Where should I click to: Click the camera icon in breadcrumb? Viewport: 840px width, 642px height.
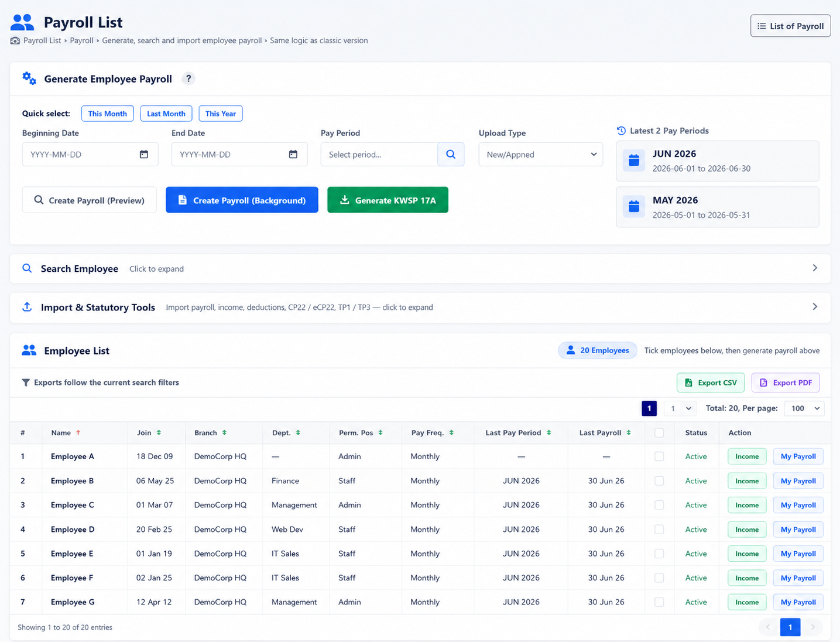[15, 40]
